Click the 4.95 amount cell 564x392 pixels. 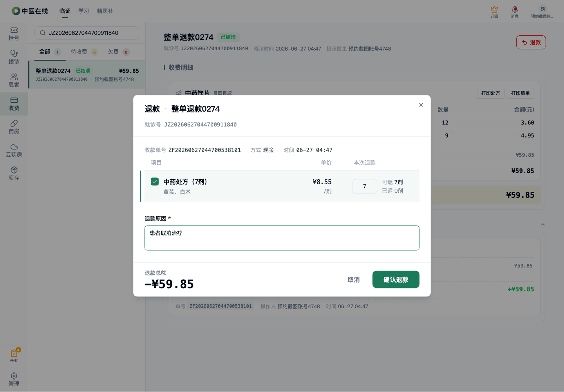pos(528,135)
